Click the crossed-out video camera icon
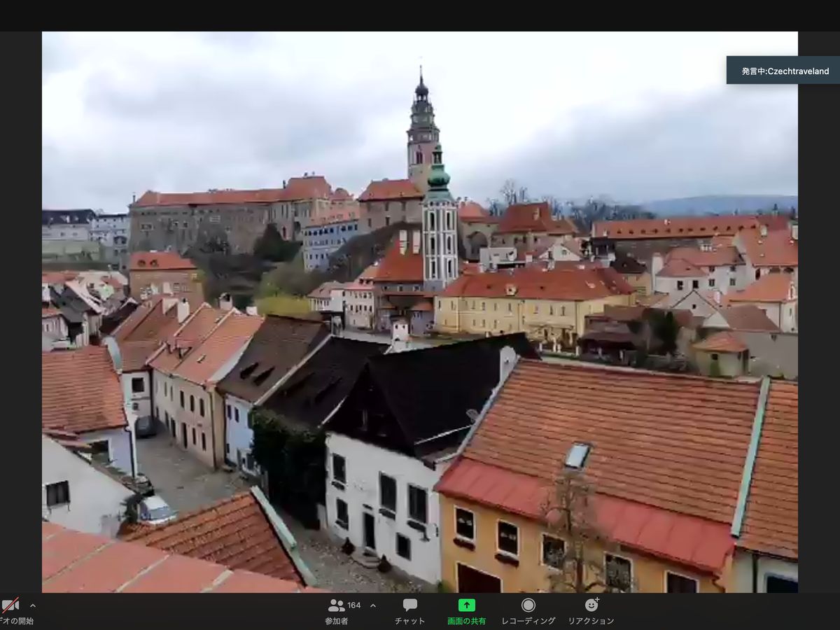Viewport: 840px width, 630px height. point(10,605)
